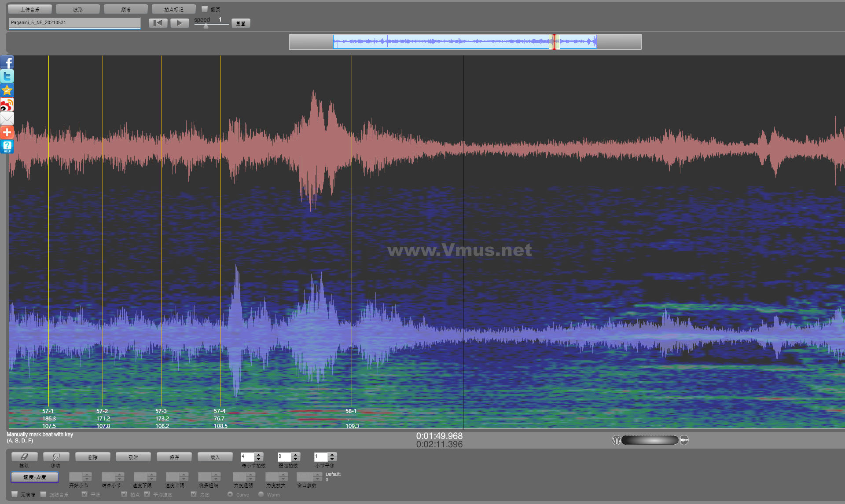Increase the 小节平移 stepper value

click(332, 454)
